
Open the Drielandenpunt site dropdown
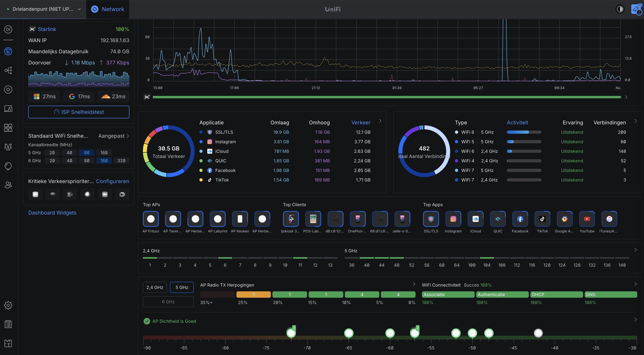(43, 9)
